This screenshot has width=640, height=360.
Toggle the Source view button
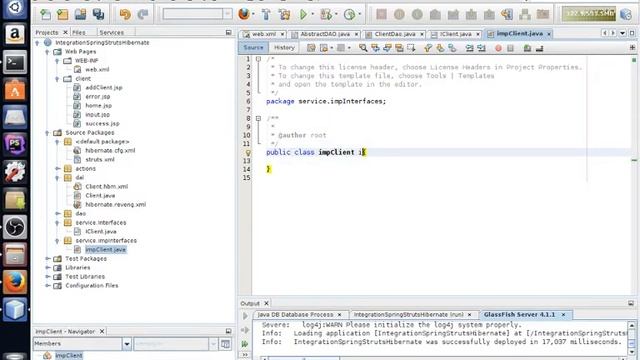pos(253,48)
